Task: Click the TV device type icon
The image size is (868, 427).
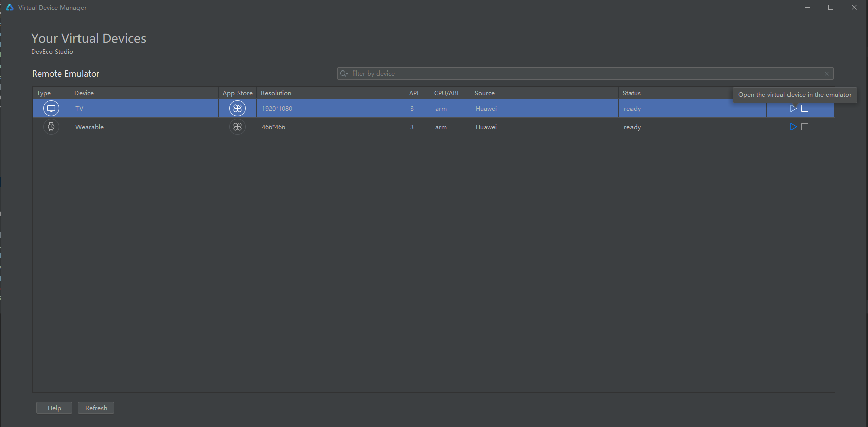Action: pyautogui.click(x=51, y=108)
